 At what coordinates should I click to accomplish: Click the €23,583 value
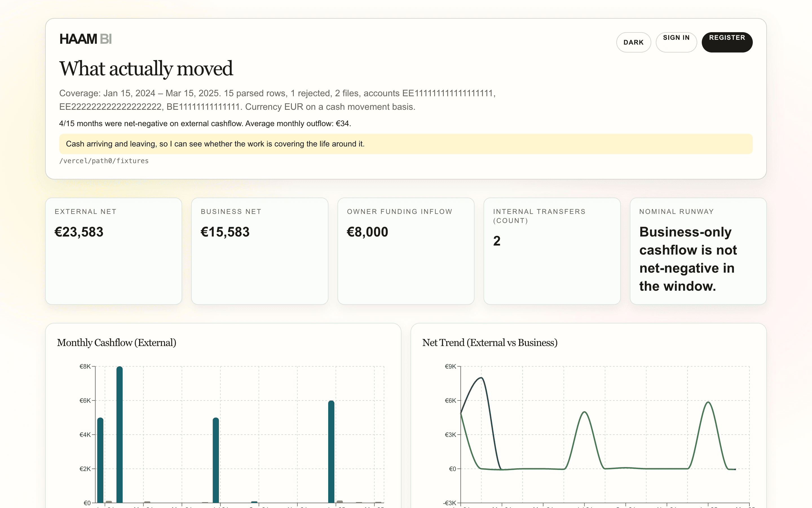click(x=79, y=232)
